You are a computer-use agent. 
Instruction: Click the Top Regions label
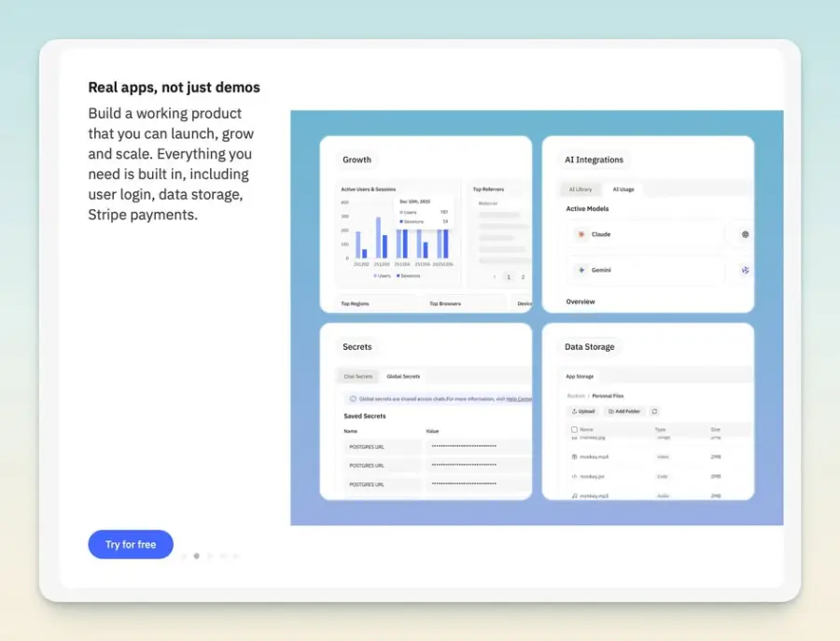[x=355, y=303]
